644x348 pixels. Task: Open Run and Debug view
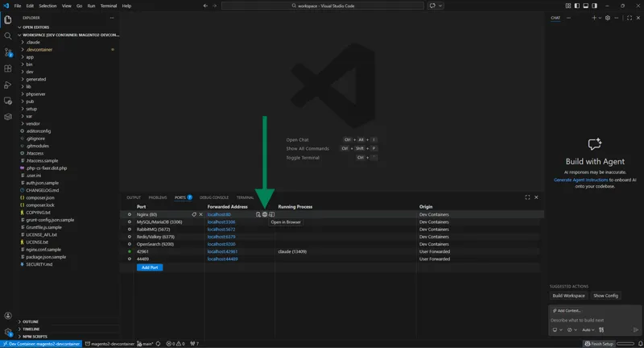pyautogui.click(x=8, y=85)
